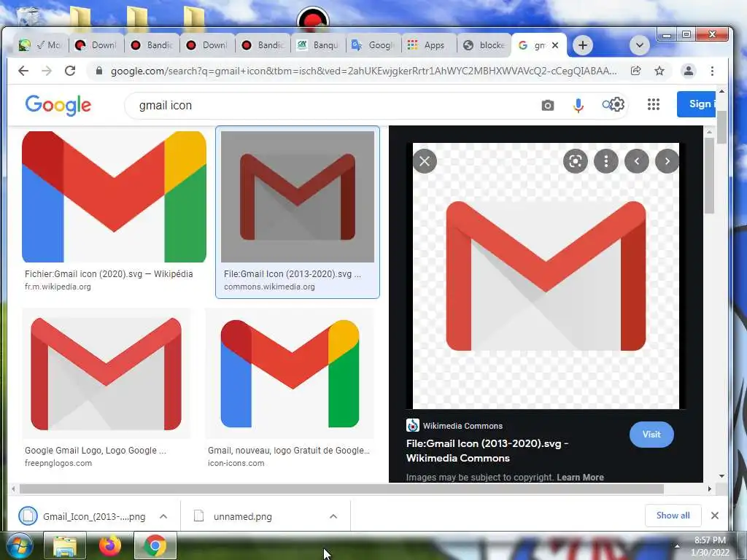Open the Learn More copyright link
The image size is (747, 560).
[x=580, y=477]
